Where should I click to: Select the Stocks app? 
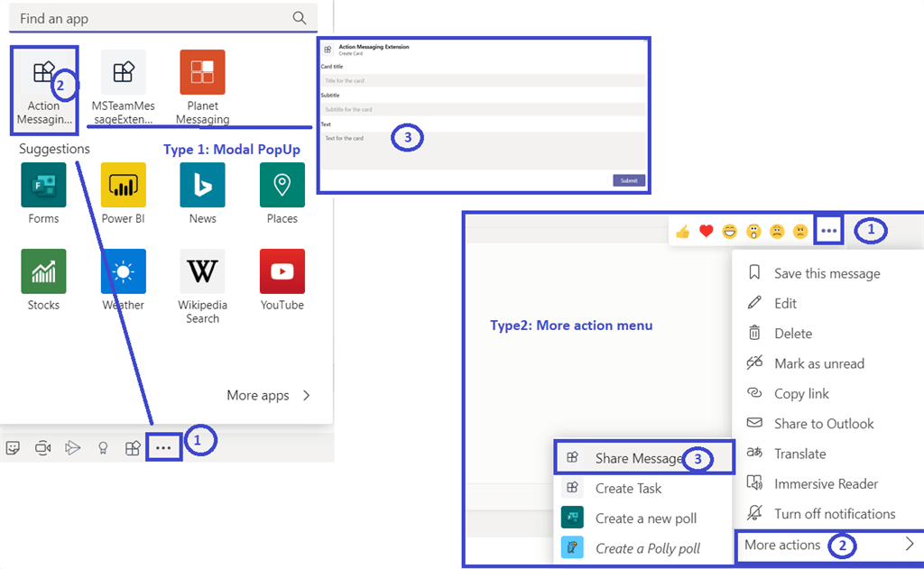(x=43, y=271)
